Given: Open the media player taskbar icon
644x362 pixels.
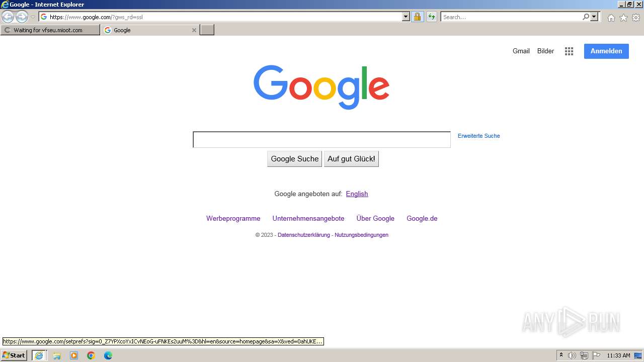Looking at the screenshot, I should [74, 355].
